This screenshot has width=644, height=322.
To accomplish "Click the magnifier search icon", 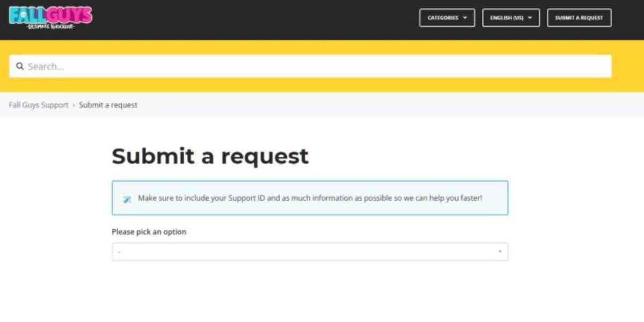I will tap(20, 67).
